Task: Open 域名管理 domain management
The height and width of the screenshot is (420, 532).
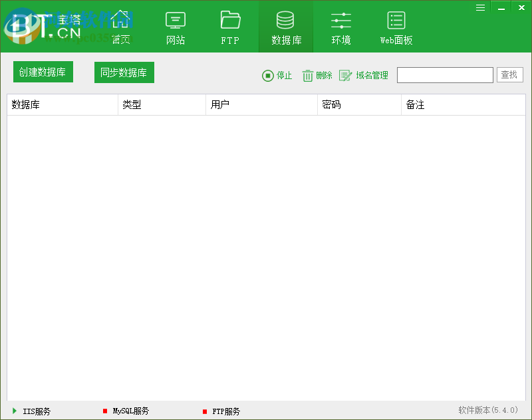Action: pos(364,75)
